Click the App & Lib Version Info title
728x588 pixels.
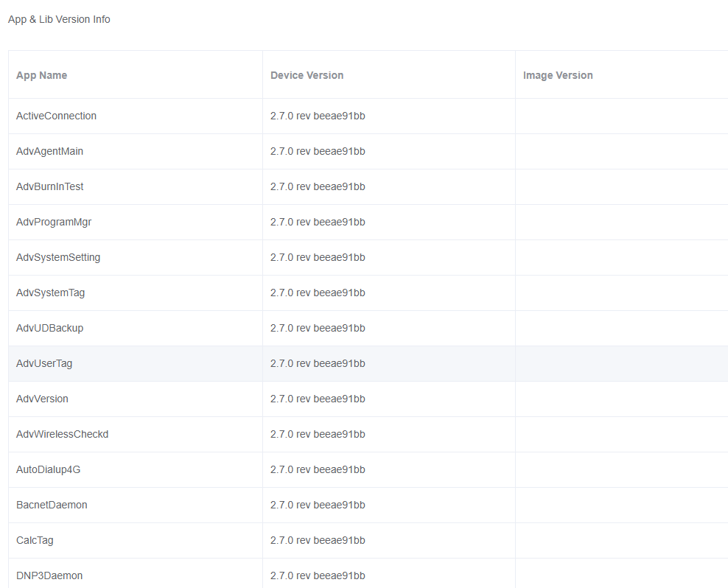59,19
